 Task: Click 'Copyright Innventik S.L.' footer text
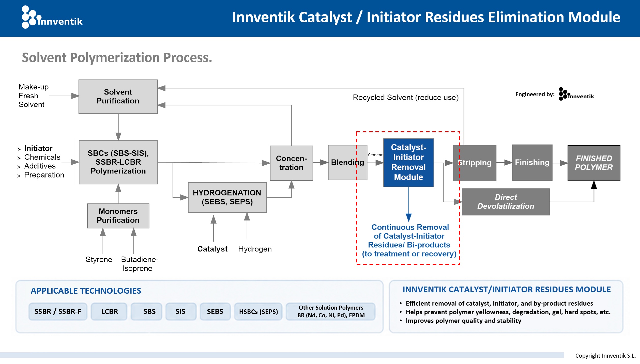pyautogui.click(x=605, y=356)
